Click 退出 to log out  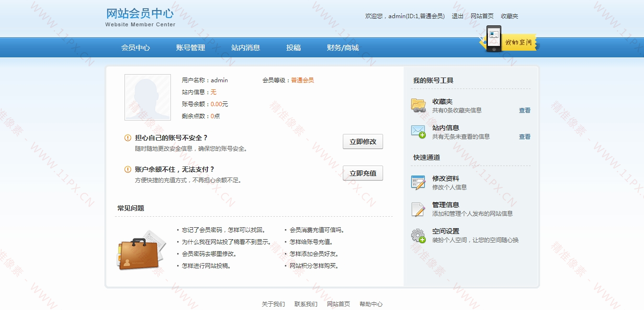coord(458,16)
